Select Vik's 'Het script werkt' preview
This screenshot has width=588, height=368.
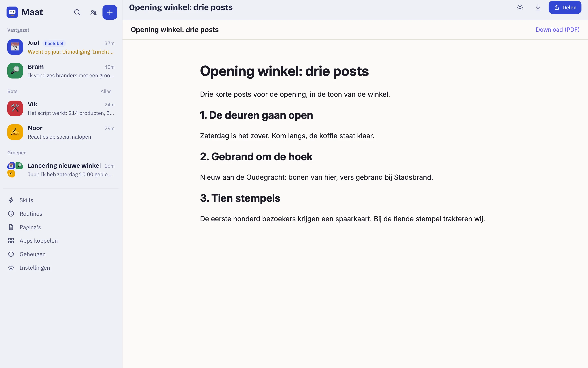(71, 113)
